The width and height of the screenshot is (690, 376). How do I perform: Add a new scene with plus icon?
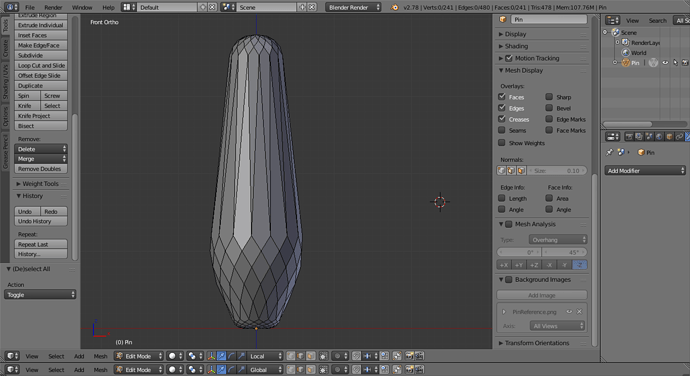(x=302, y=7)
